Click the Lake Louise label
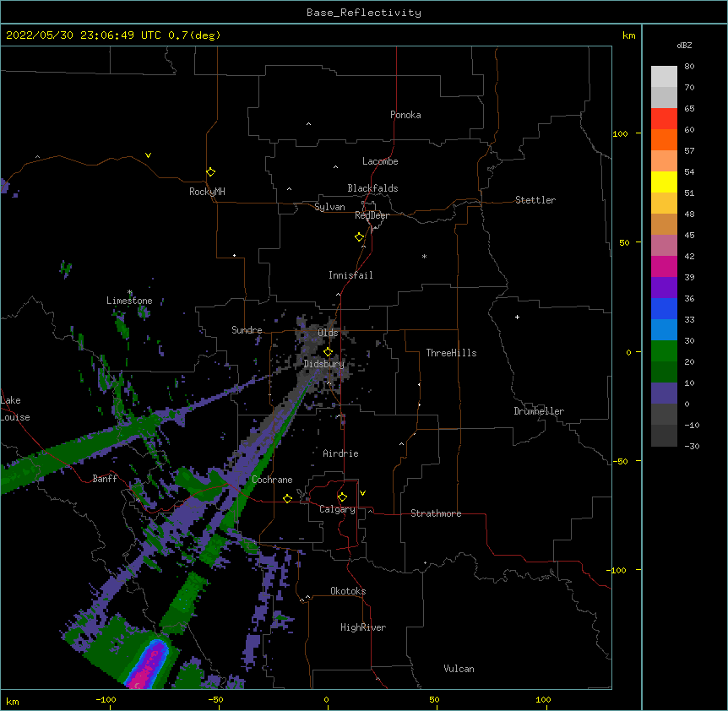 tap(15, 409)
